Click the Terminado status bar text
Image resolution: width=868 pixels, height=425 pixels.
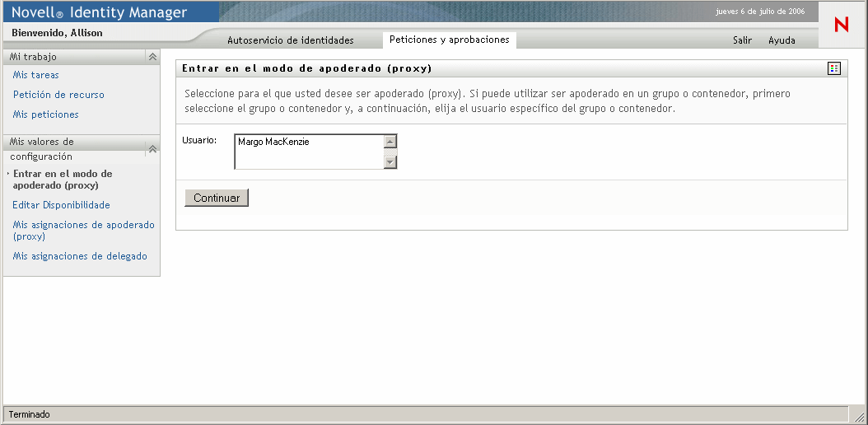(x=30, y=414)
